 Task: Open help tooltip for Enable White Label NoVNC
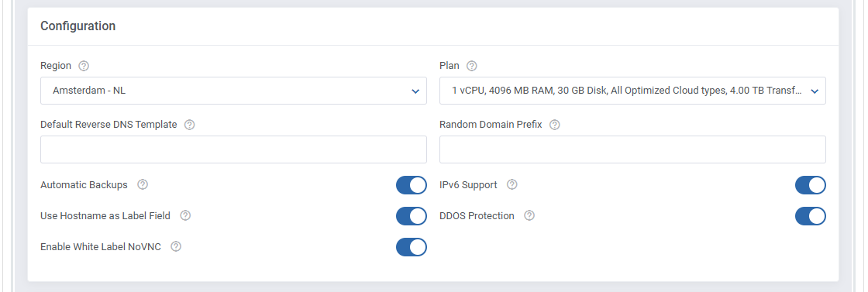pos(176,246)
